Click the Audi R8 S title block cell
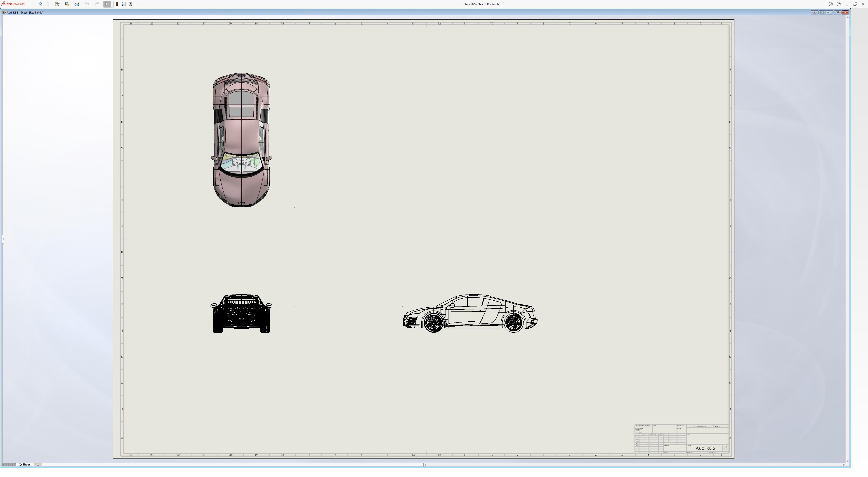This screenshot has height=477, width=868. (705, 448)
